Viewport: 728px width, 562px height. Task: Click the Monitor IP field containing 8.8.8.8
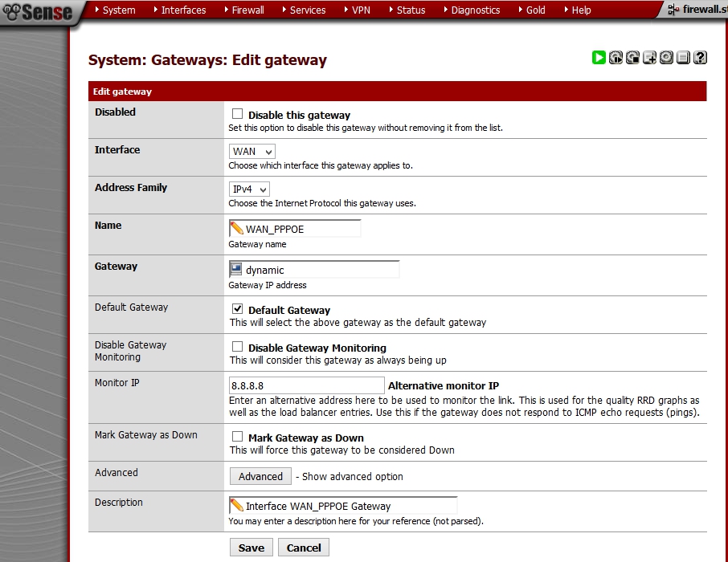point(306,385)
